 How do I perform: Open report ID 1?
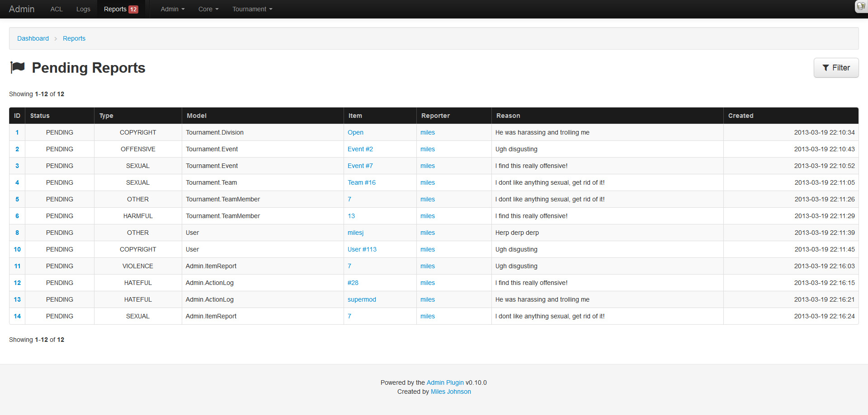click(x=17, y=132)
